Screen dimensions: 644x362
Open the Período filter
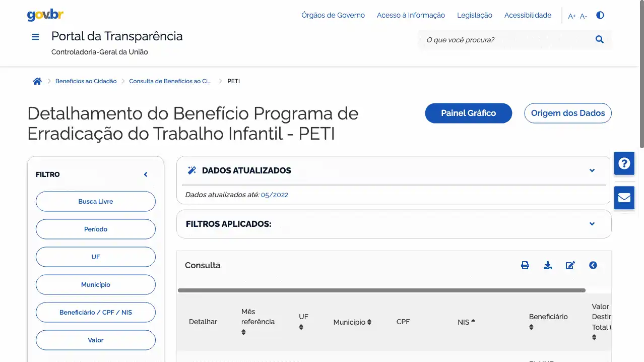(x=96, y=229)
